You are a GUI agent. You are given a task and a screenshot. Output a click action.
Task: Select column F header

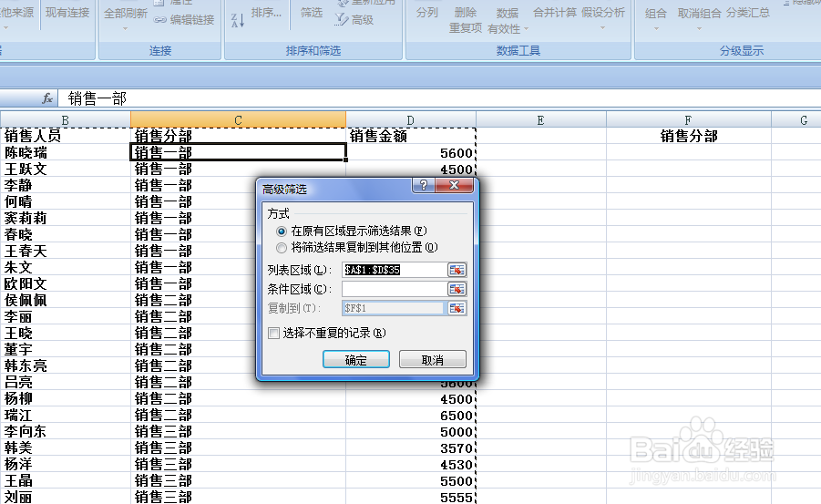[x=689, y=120]
